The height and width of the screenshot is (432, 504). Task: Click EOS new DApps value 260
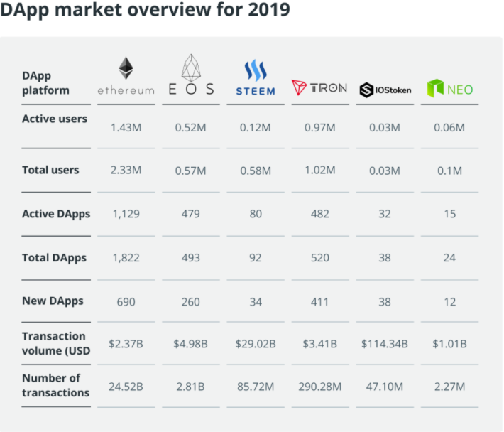(x=191, y=302)
